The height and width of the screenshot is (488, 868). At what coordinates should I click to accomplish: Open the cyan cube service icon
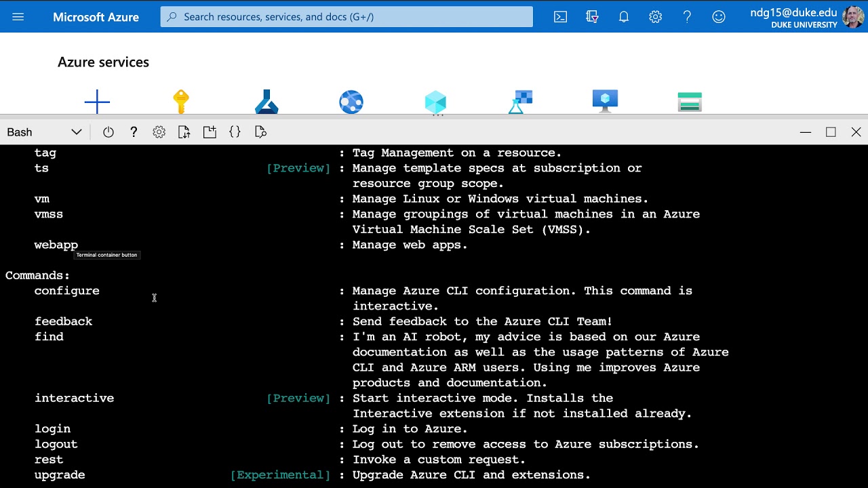click(435, 102)
